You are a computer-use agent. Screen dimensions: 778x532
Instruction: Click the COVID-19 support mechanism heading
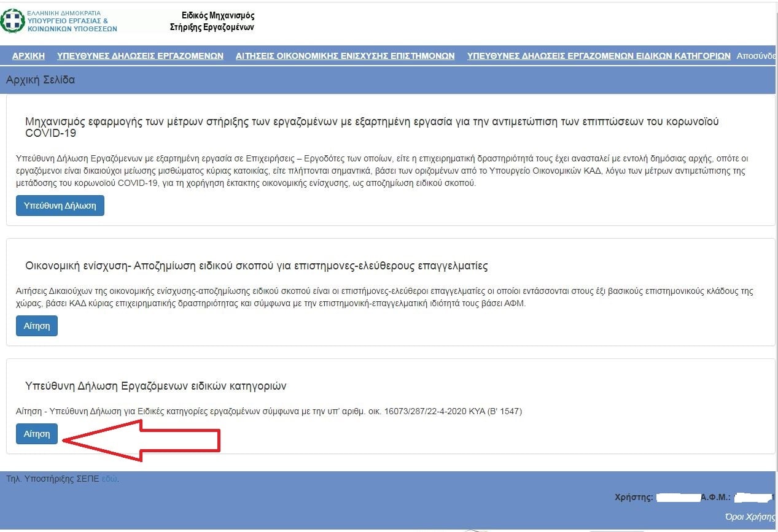pyautogui.click(x=371, y=127)
